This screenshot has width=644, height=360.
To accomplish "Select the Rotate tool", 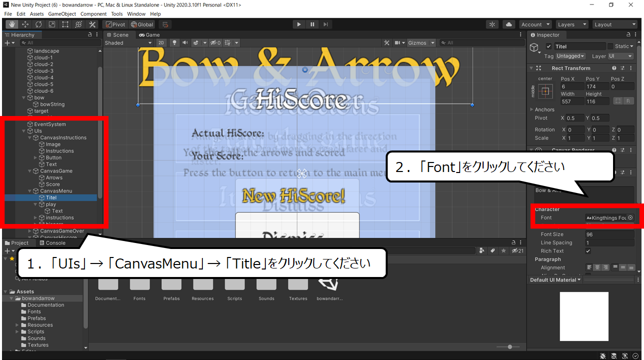I will pos(38,24).
